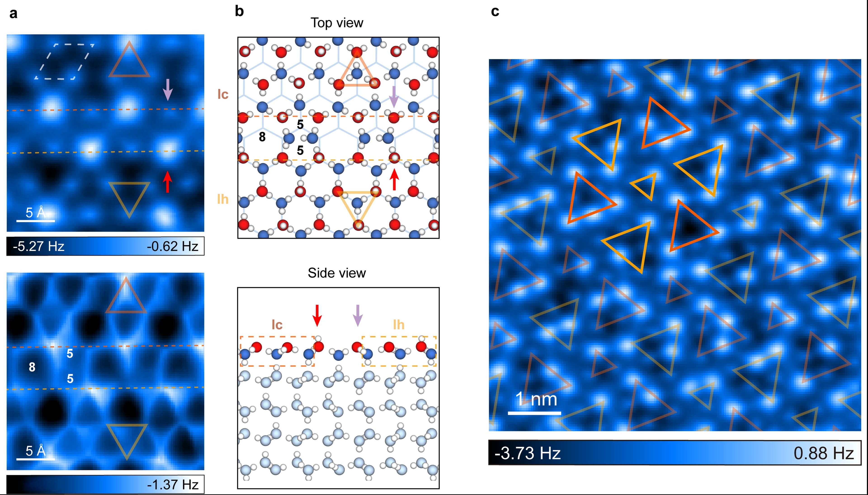Screen dimensions: 868x495
Task: Click the "-3.73 Hz" colorbar label
Action: coord(527,453)
